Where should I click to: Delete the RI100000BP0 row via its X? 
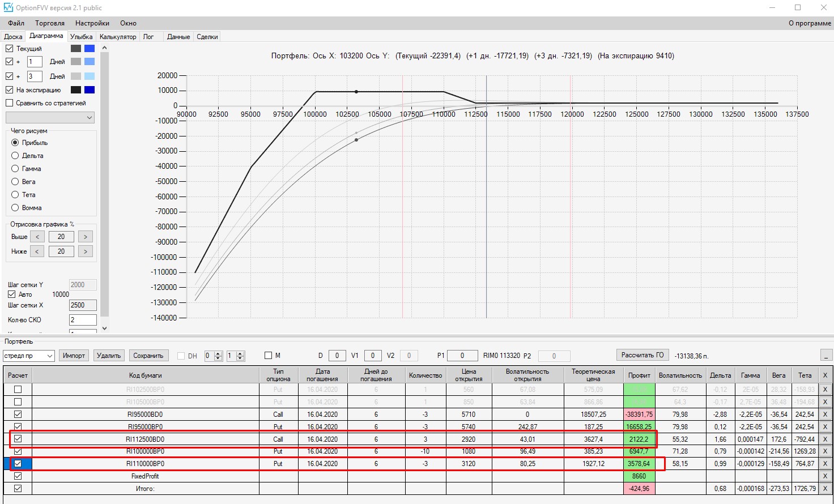click(825, 451)
